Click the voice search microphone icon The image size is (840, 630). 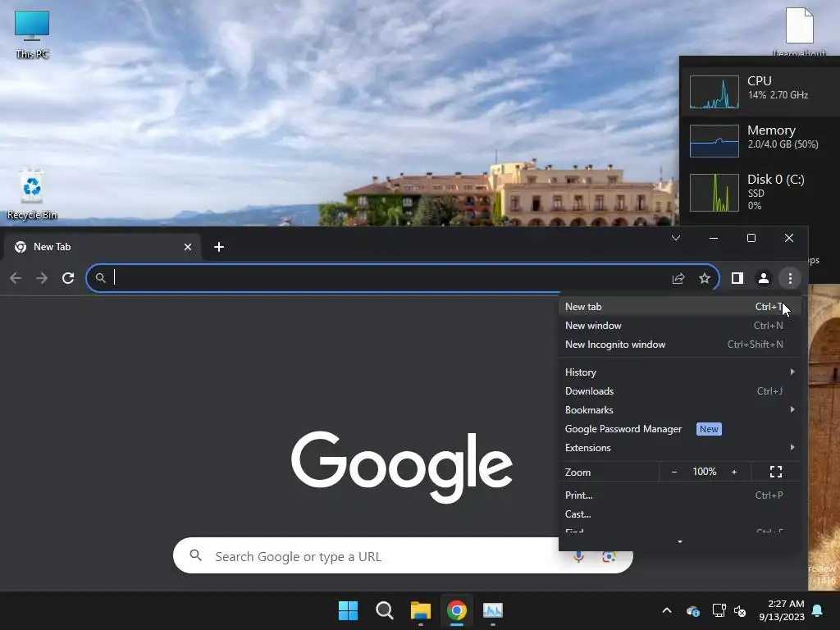click(578, 557)
